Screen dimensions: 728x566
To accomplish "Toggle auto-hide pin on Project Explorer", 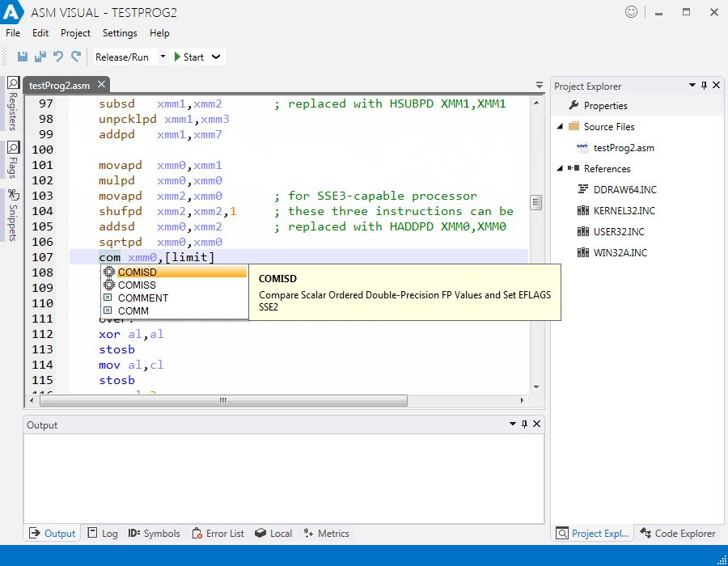I will [703, 85].
